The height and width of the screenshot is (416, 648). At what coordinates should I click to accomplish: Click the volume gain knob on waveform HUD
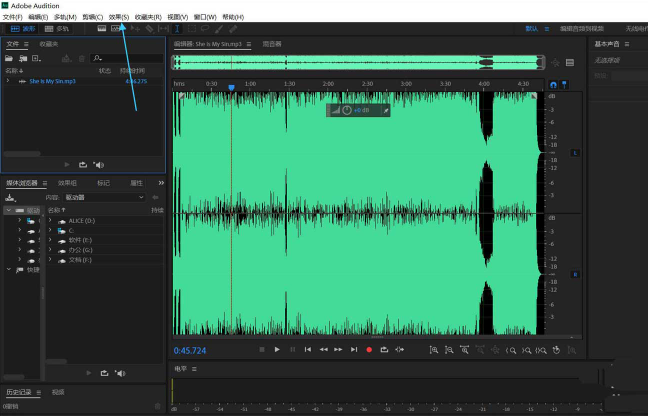[x=347, y=110]
